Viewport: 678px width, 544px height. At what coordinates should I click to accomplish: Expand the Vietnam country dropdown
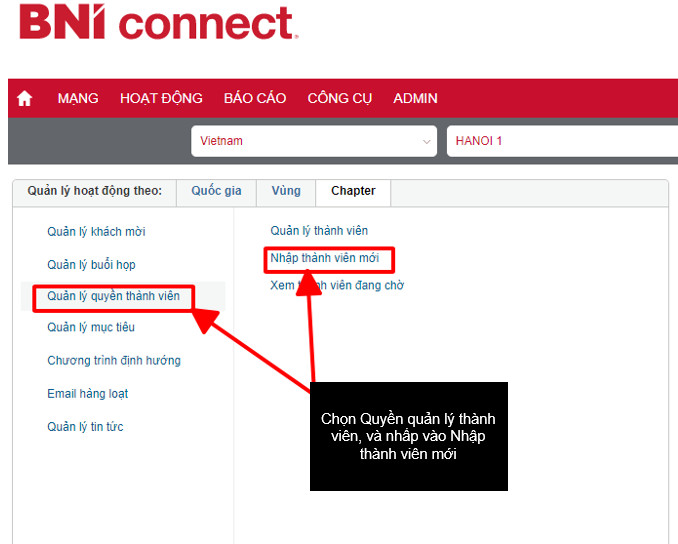pos(314,141)
